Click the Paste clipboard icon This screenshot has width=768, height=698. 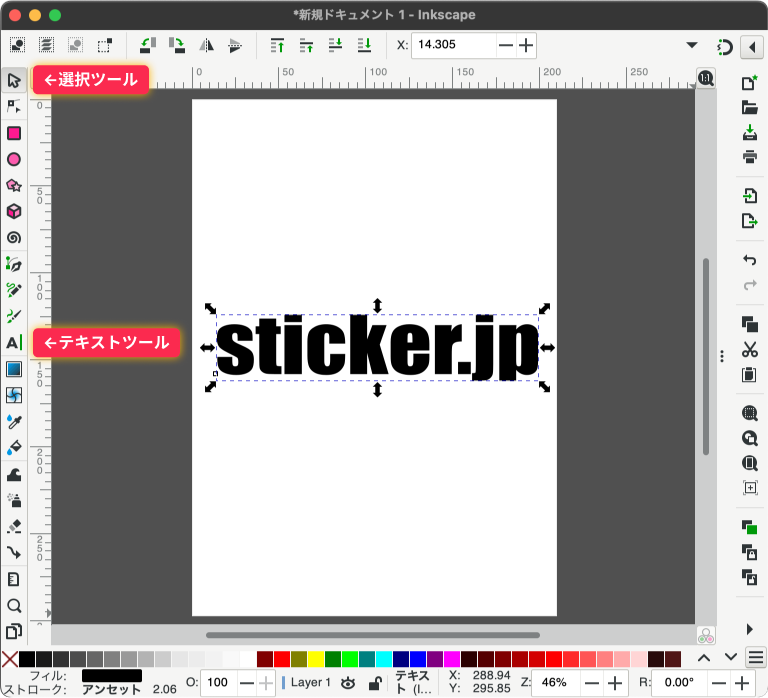749,375
